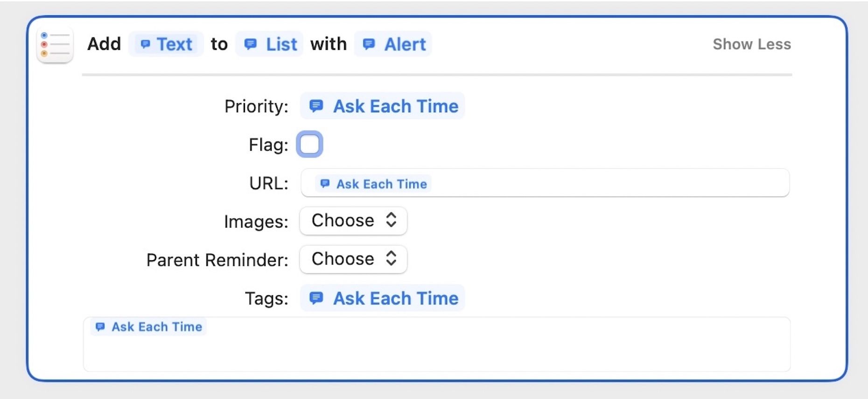Click Tags' Ask Each Time token
Image resolution: width=868 pixels, height=399 pixels.
(x=383, y=298)
